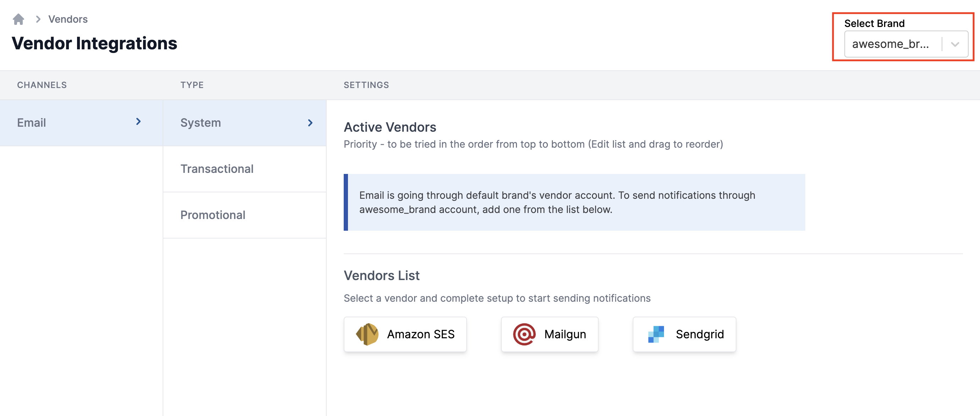The height and width of the screenshot is (416, 980).
Task: Click the Vendors List heading
Action: pos(382,275)
